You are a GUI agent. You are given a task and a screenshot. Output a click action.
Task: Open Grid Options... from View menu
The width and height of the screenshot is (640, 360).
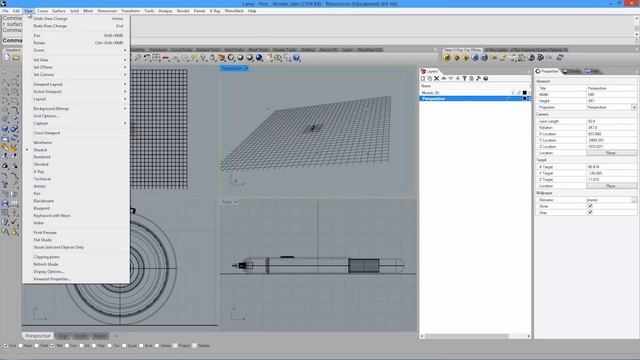point(76,116)
